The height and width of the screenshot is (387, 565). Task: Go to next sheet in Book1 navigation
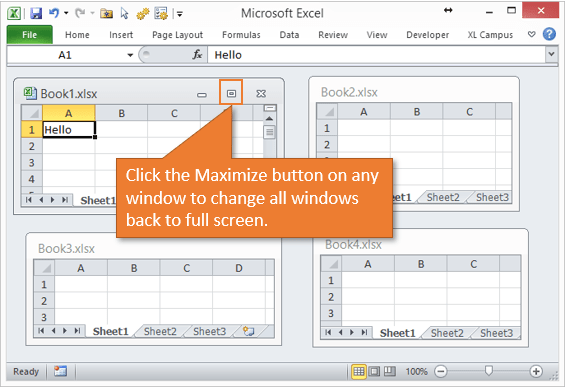tap(53, 200)
